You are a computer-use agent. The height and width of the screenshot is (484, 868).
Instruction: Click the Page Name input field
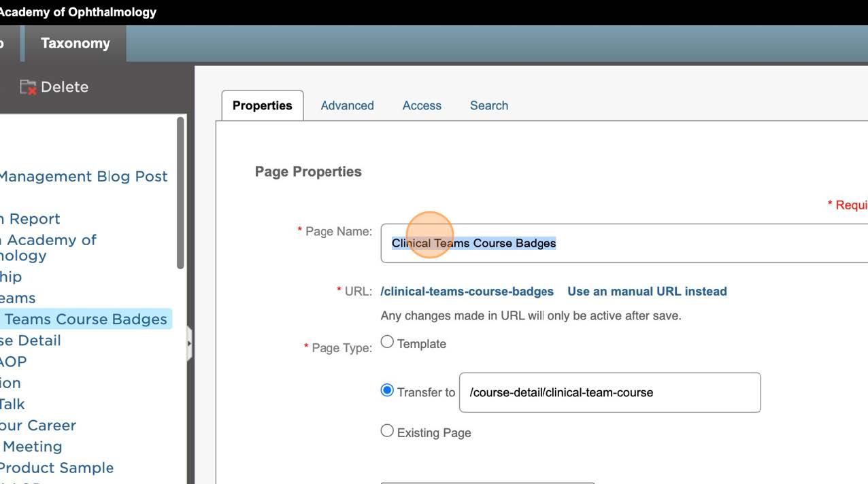pos(624,243)
